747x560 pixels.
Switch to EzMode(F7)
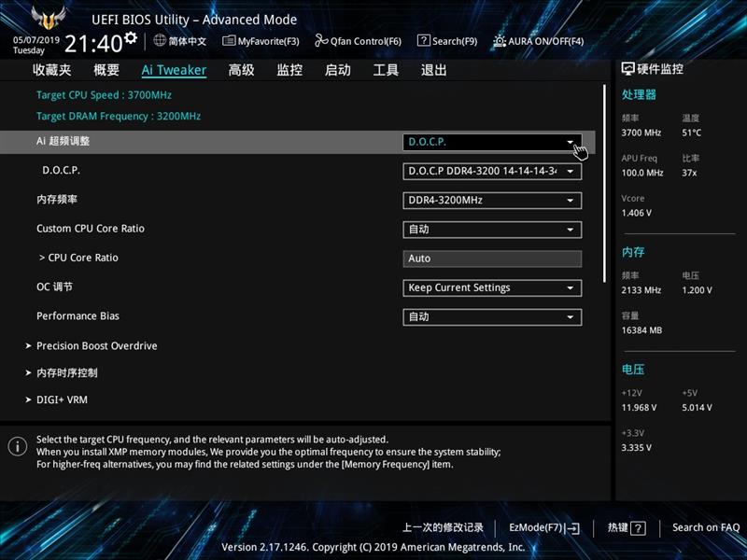coord(543,527)
